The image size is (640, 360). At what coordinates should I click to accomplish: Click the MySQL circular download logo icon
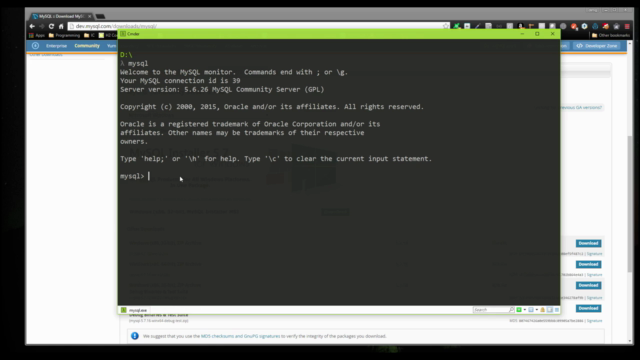click(x=36, y=46)
